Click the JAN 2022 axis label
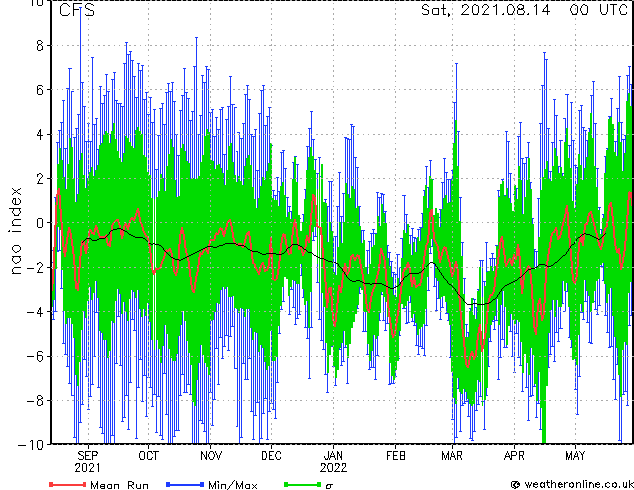 coord(333,462)
